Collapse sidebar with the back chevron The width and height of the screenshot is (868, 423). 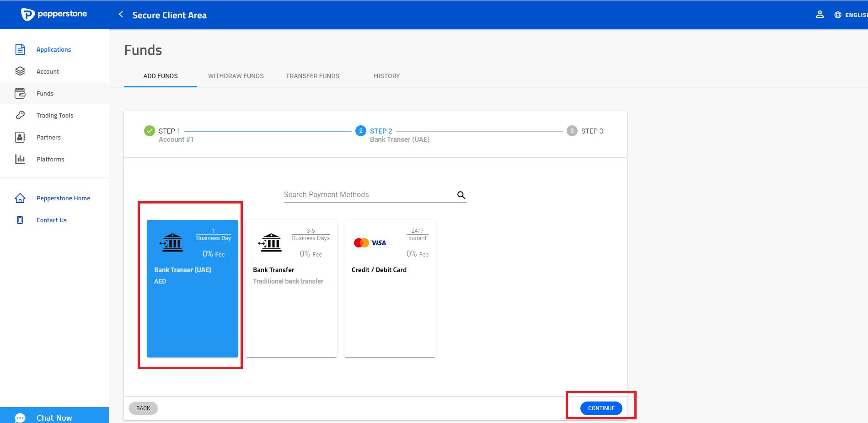click(x=121, y=15)
